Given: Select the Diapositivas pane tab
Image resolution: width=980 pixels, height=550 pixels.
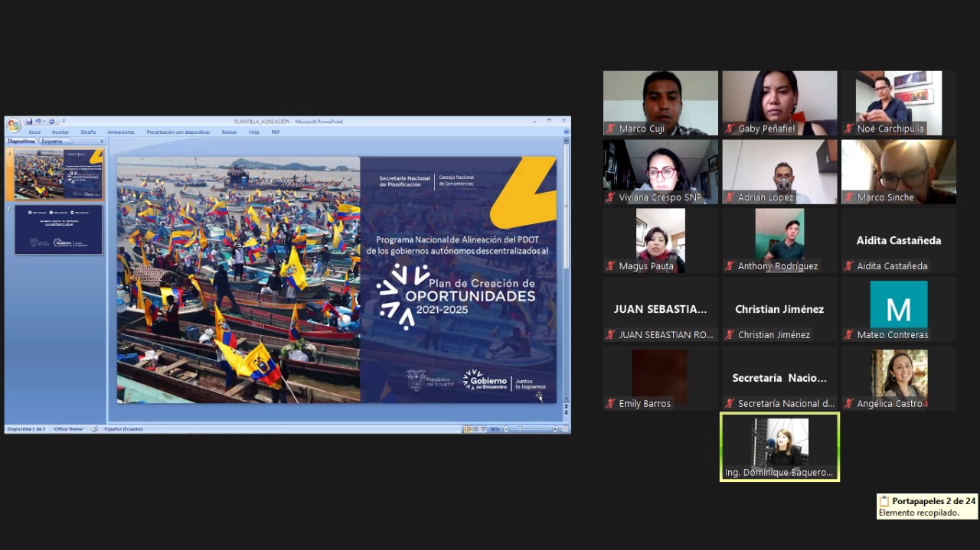Looking at the screenshot, I should click(21, 142).
